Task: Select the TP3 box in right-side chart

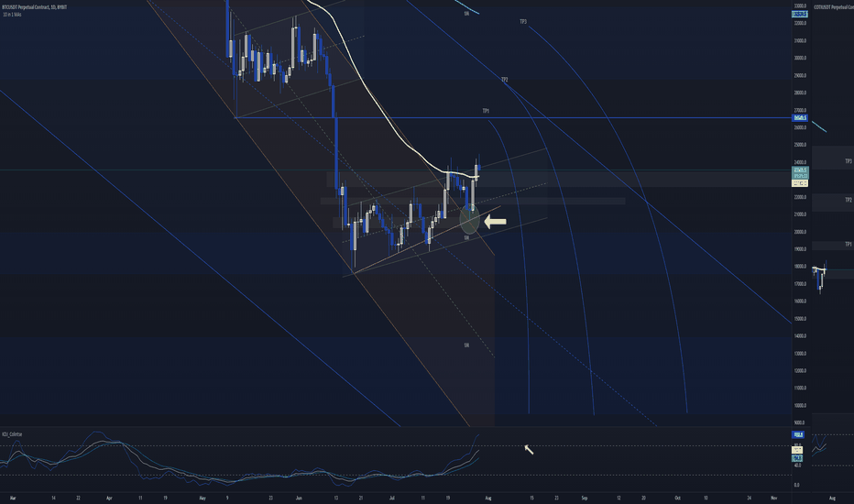Action: click(x=833, y=158)
